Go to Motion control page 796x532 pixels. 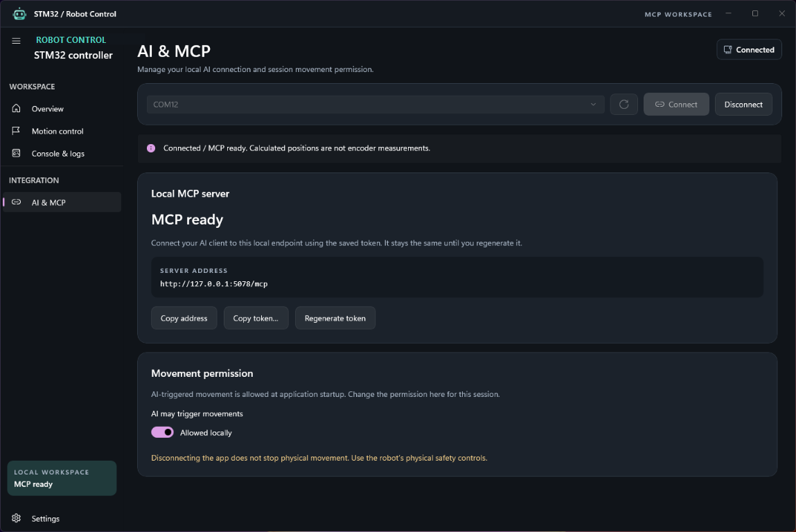tap(62, 131)
